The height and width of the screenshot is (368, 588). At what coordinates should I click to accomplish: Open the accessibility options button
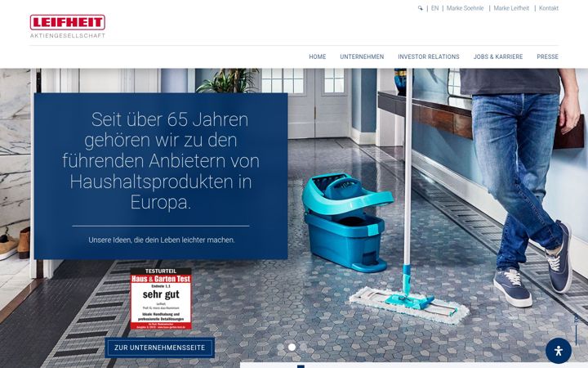coord(559,351)
